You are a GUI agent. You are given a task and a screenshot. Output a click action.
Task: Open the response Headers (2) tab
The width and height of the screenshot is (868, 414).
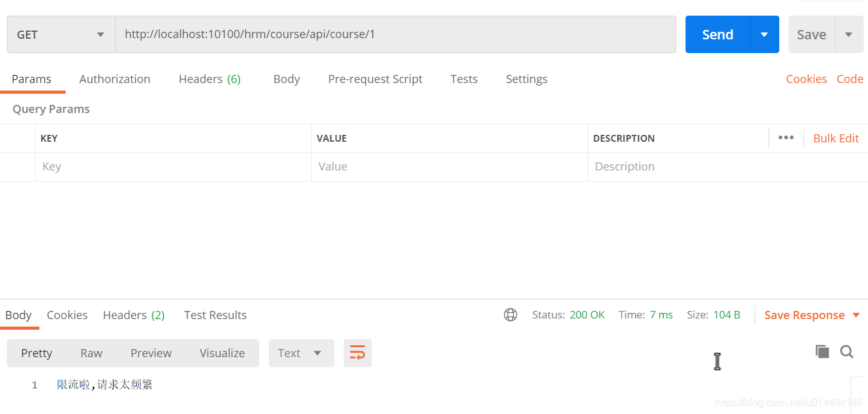[x=134, y=315]
